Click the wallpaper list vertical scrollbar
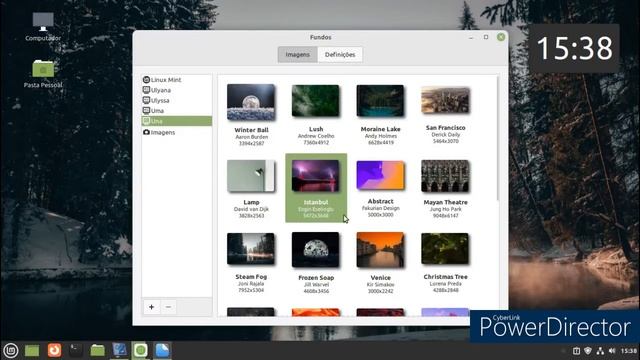 [x=498, y=138]
